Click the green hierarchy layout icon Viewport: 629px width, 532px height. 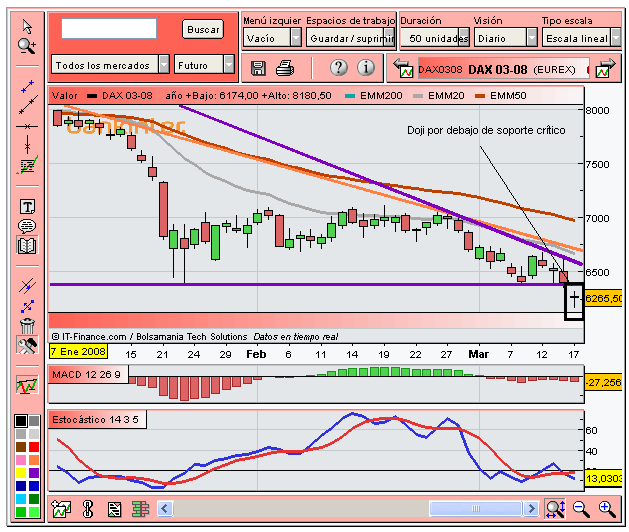click(x=140, y=509)
